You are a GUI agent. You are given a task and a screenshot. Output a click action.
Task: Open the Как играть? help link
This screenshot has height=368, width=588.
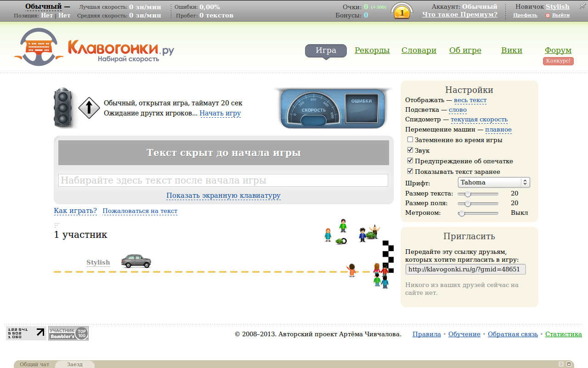(x=75, y=211)
